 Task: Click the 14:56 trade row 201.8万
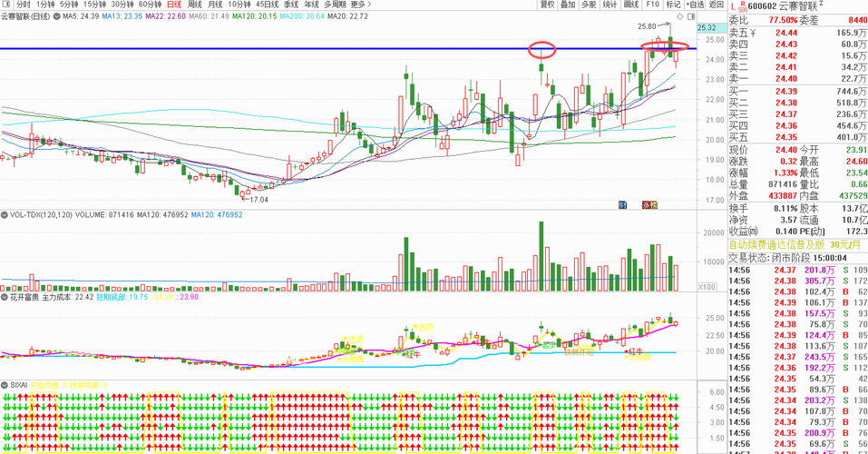click(x=797, y=270)
